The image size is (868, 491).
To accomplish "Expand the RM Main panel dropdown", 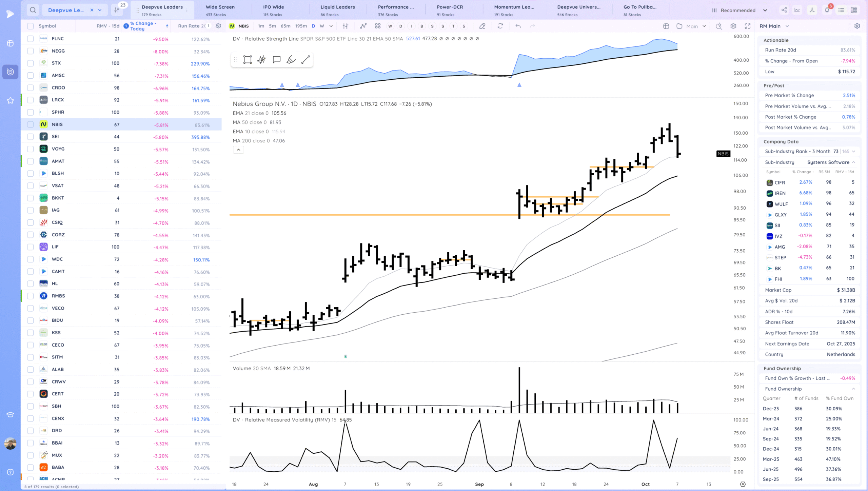I will point(787,26).
